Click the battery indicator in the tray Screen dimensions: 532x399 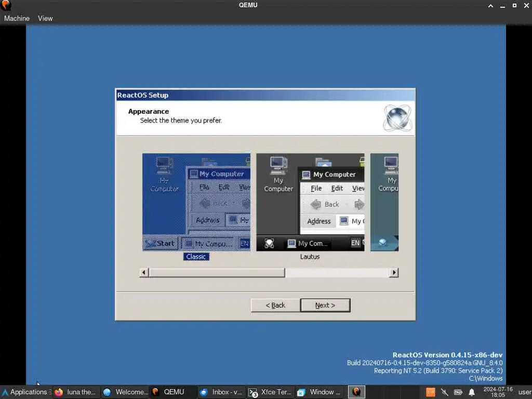tap(458, 392)
